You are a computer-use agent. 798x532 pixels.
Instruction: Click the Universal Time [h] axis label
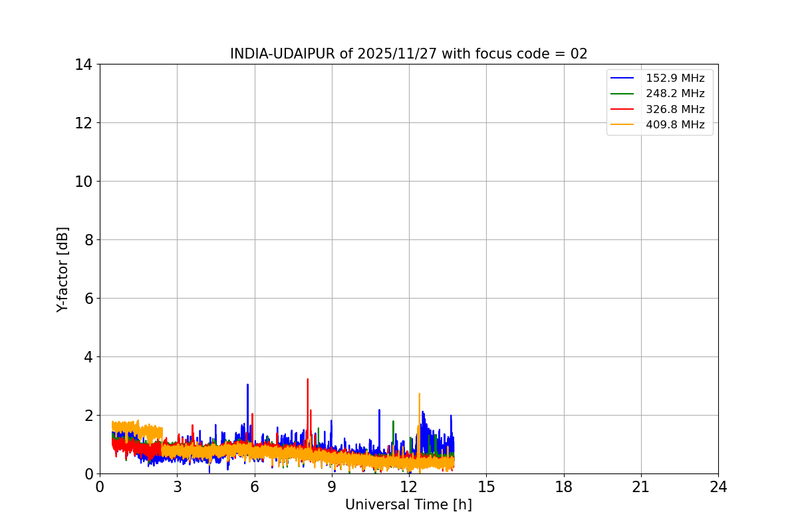(408, 505)
